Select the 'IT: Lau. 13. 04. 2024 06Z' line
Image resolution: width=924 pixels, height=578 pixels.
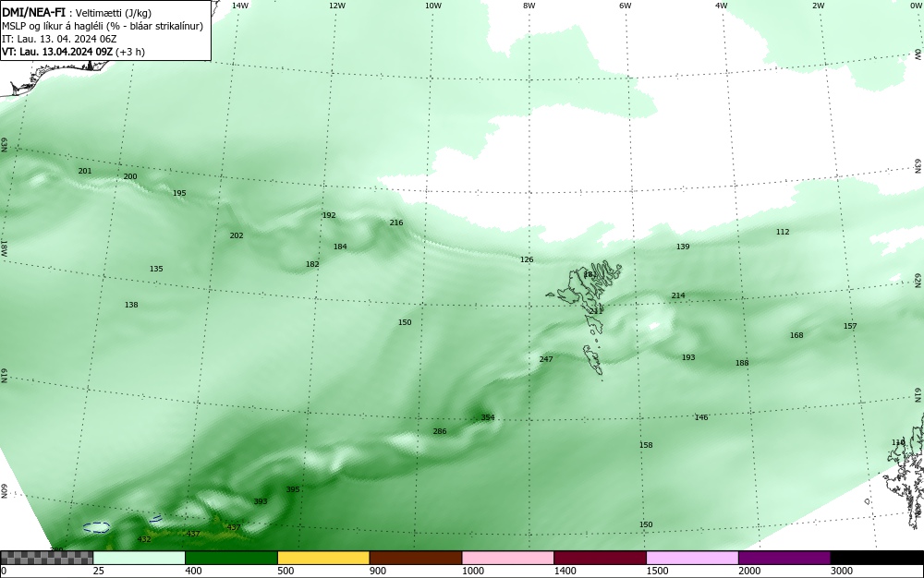coord(59,39)
